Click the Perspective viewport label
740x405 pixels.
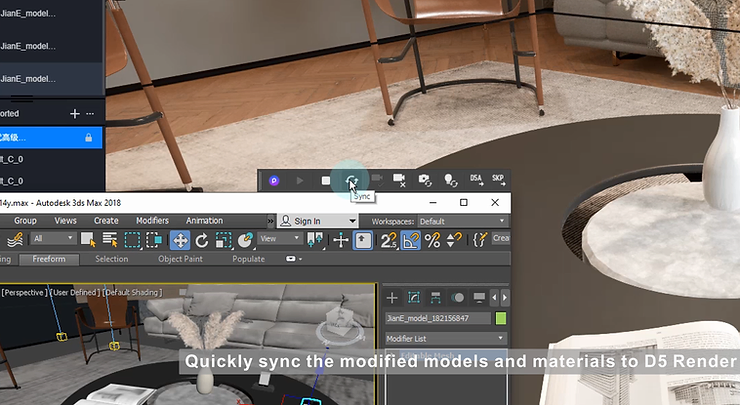point(23,293)
